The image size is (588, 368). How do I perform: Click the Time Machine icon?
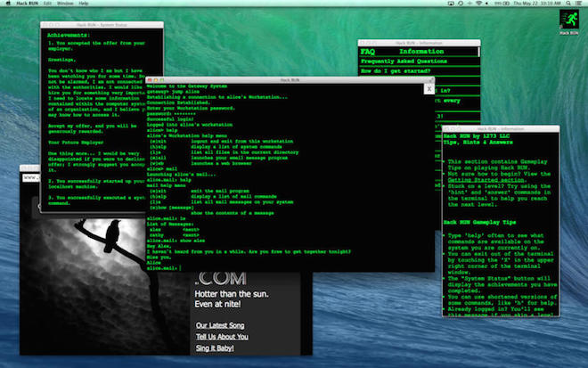[461, 4]
